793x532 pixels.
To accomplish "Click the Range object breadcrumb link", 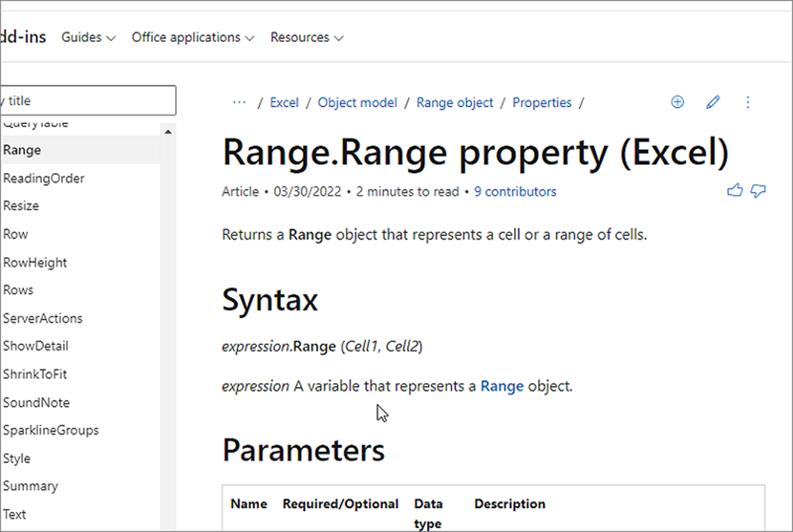I will 455,103.
